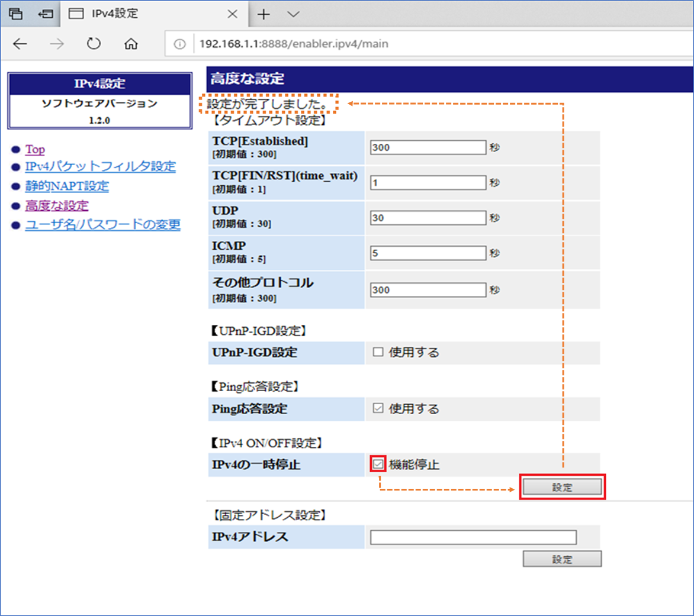Click the set tabs aside icon

tap(46, 14)
